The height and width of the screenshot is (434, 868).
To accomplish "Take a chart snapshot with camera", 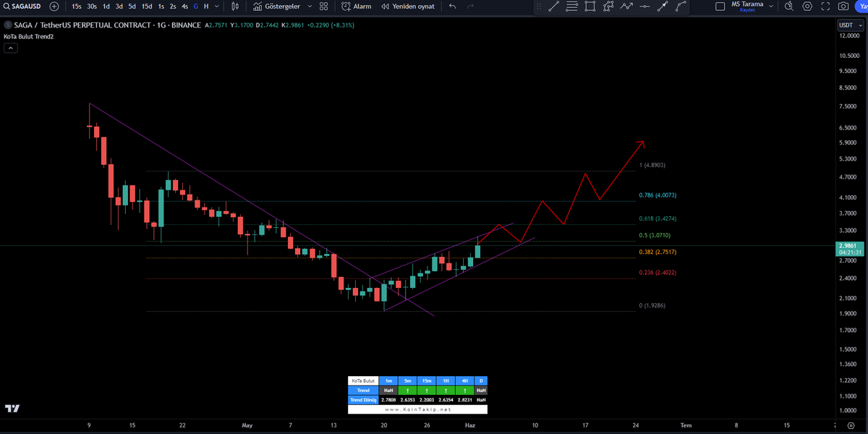I will (843, 6).
